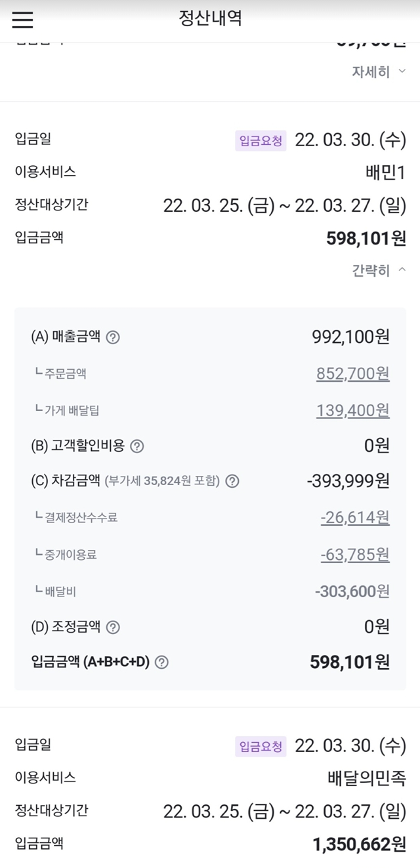Select the 정산내역 page title
420x868 pixels.
click(x=211, y=18)
